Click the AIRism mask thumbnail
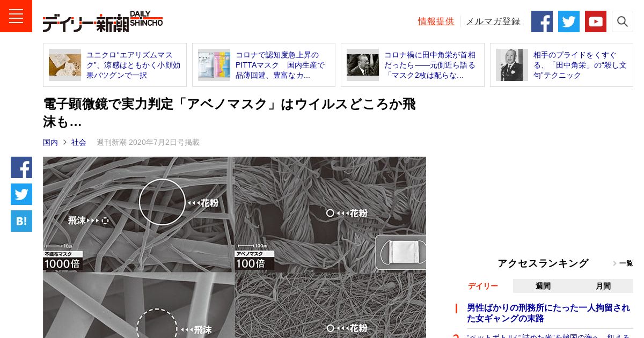Viewport: 644px width, 338px height. 65,65
